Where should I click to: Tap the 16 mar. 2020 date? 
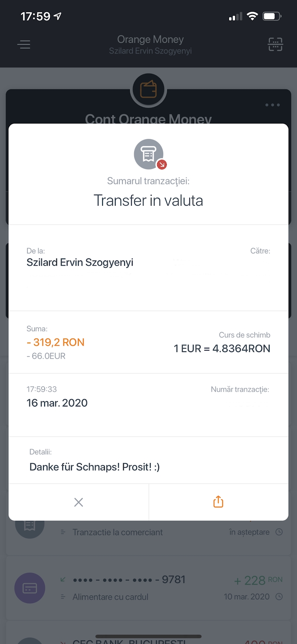coord(57,403)
